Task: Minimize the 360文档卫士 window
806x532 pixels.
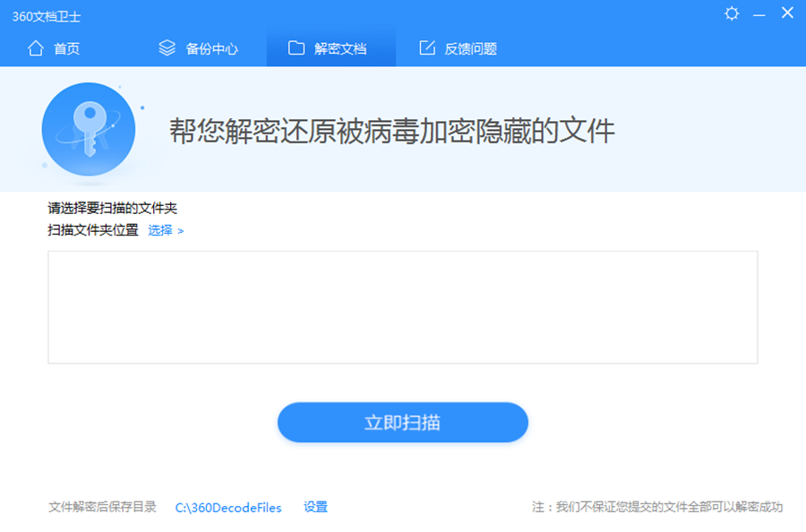Action: click(x=759, y=15)
